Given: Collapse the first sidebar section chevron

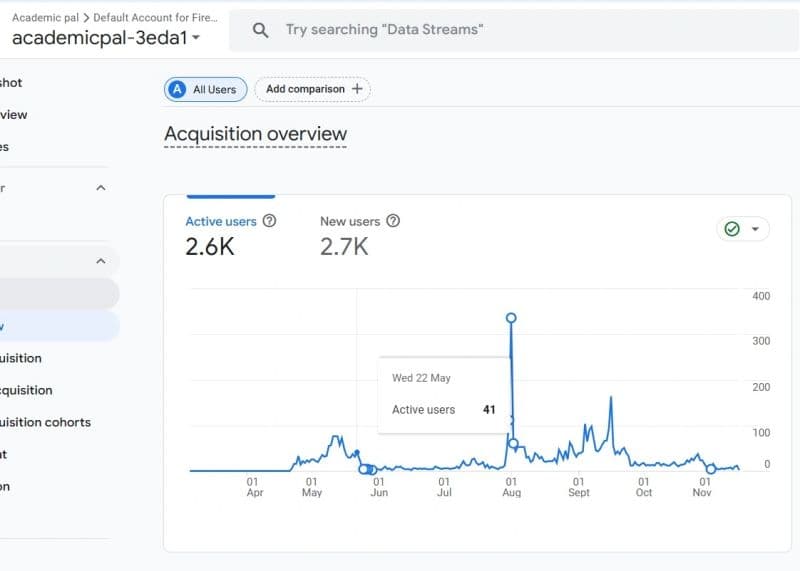Looking at the screenshot, I should coord(101,188).
